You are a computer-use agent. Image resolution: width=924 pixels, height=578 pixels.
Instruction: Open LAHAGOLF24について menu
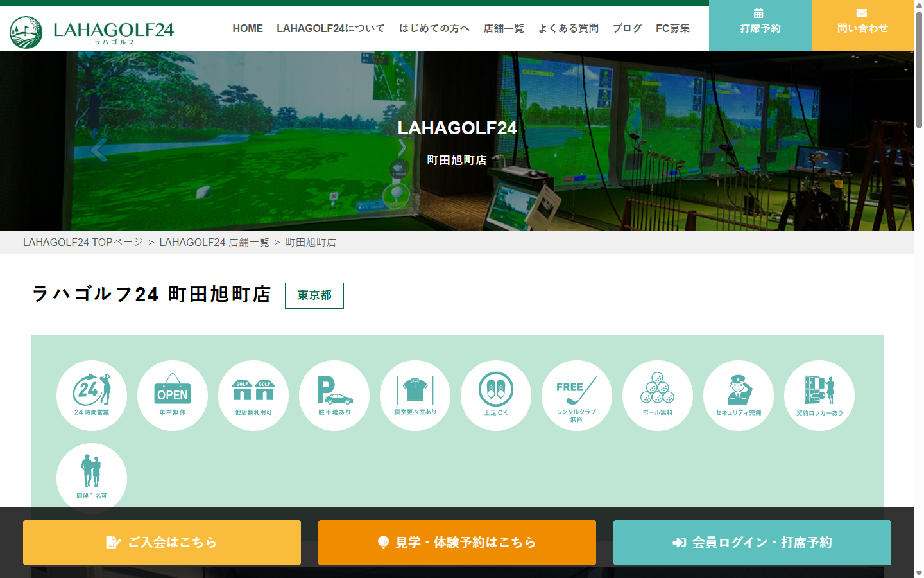pyautogui.click(x=330, y=28)
